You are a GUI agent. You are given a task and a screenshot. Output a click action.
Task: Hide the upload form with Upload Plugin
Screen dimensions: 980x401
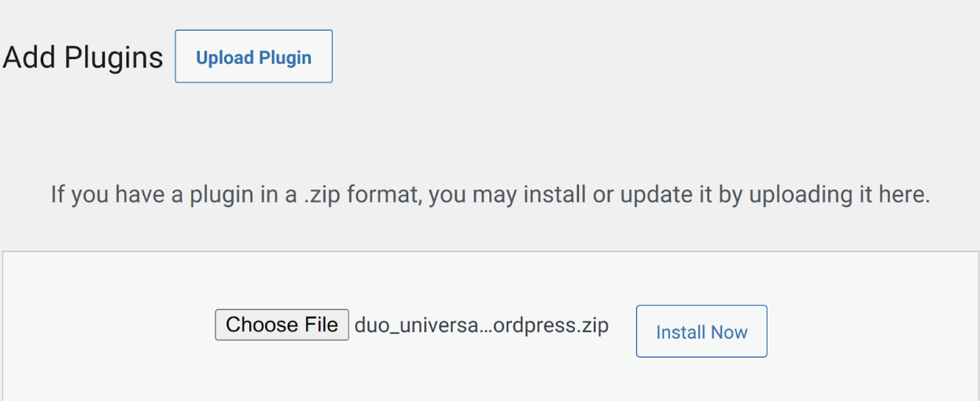pos(253,57)
